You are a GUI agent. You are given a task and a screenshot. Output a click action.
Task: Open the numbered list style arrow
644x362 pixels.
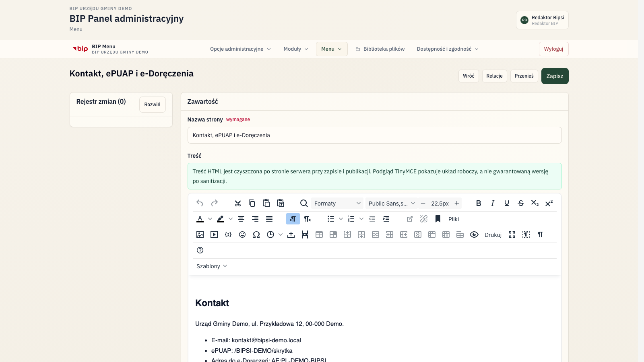pos(361,219)
